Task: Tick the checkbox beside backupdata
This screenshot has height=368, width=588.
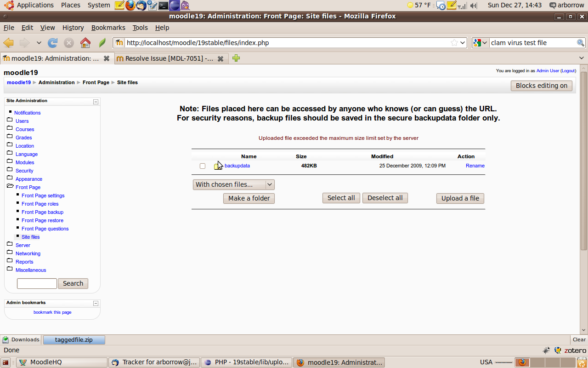Action: pyautogui.click(x=203, y=166)
